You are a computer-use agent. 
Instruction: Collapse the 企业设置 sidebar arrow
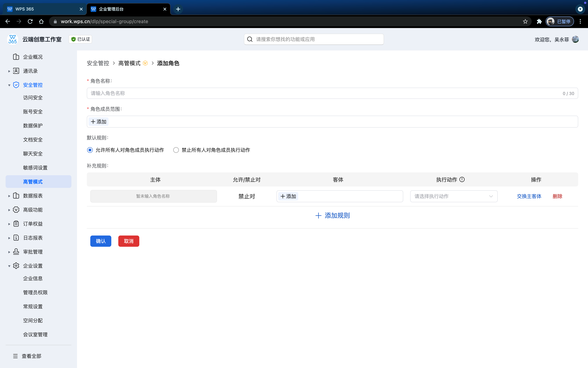(x=9, y=266)
